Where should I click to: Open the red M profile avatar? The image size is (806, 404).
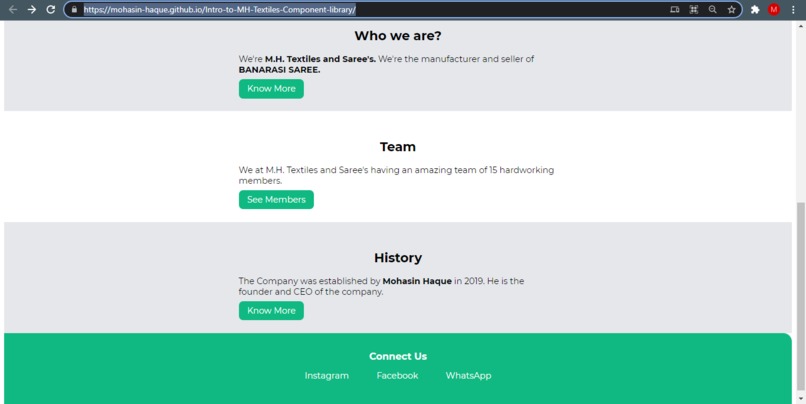click(774, 9)
